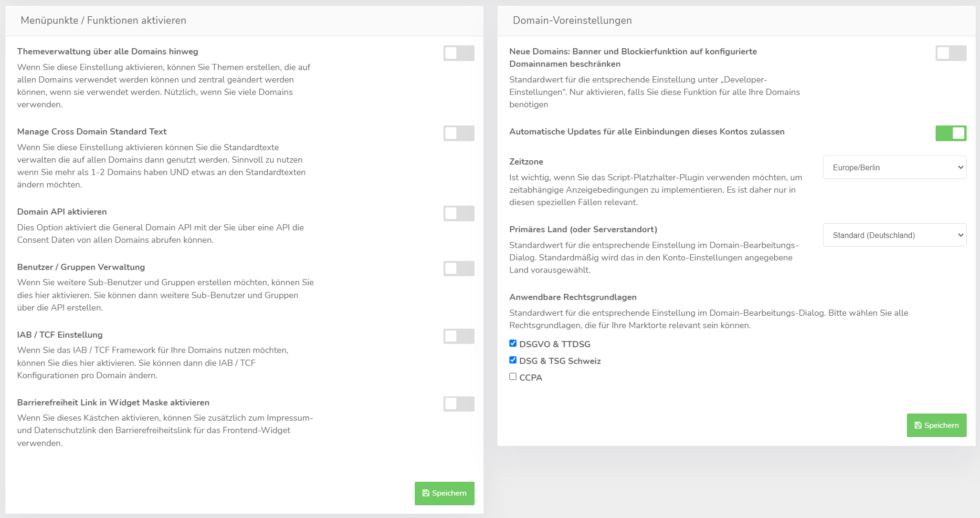Toggle Barrierefreiheit Link in Widget Maske
Screen dimensions: 980x518
point(458,404)
